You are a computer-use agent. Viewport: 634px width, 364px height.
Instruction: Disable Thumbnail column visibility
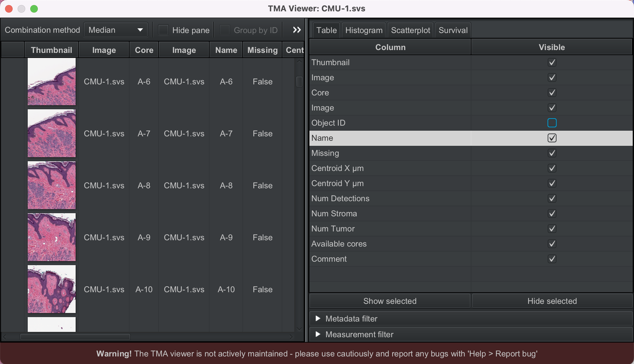[552, 62]
